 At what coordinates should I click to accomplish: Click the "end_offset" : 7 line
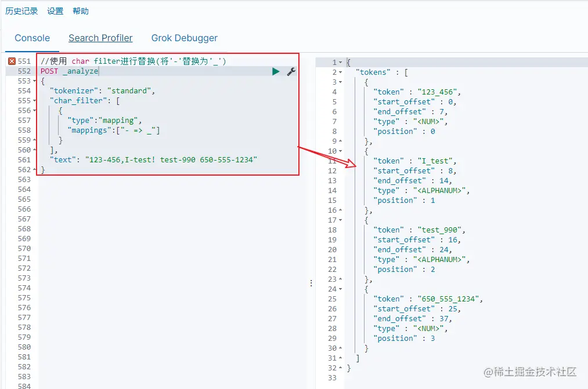410,111
